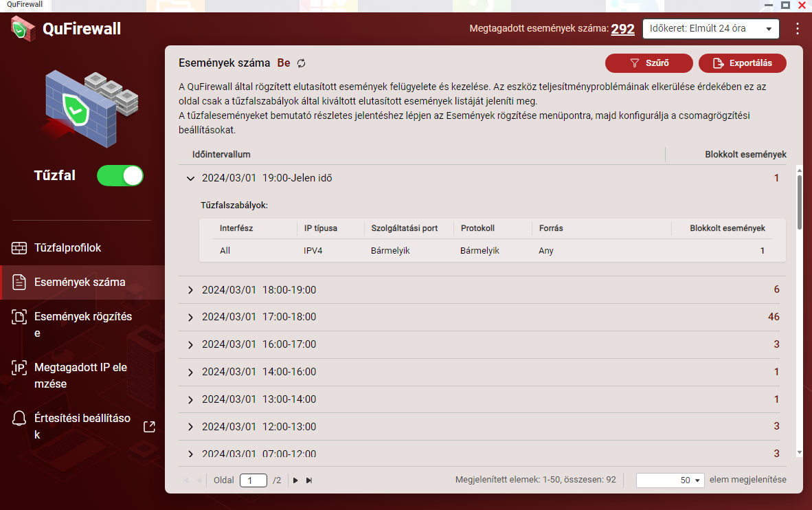Expand the 12:00-13:00 row
Viewport: 812px width, 510px height.
(190, 427)
